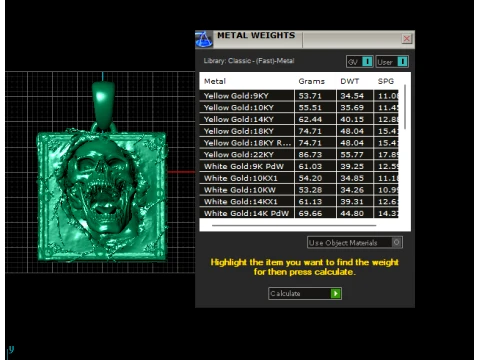Screen dimensions: 480x360
Task: Click the Metal Weights wizard hat icon
Action: [x=204, y=39]
